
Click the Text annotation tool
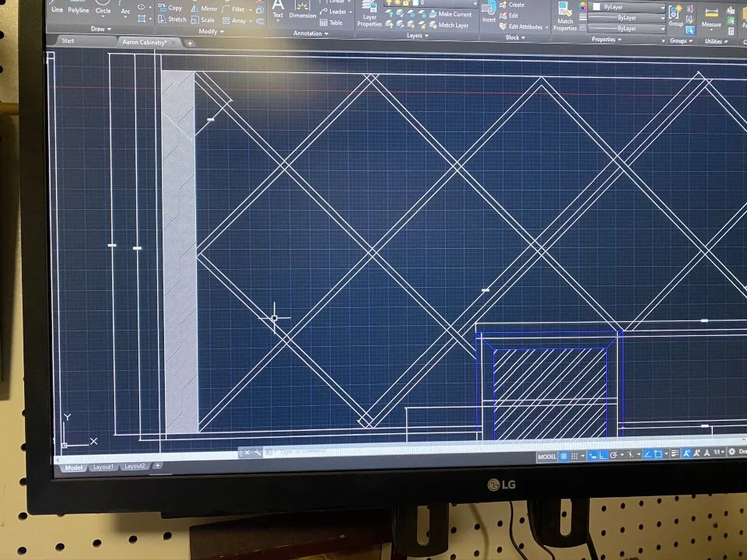278,9
